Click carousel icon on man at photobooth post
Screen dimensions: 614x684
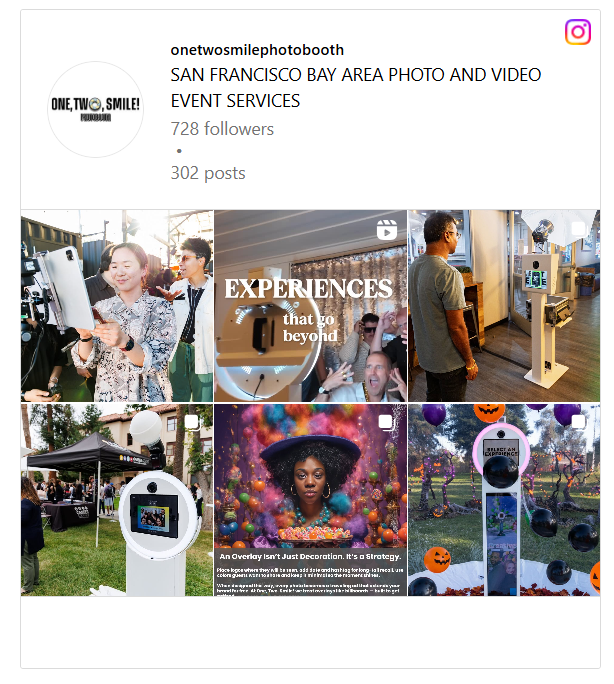click(579, 229)
